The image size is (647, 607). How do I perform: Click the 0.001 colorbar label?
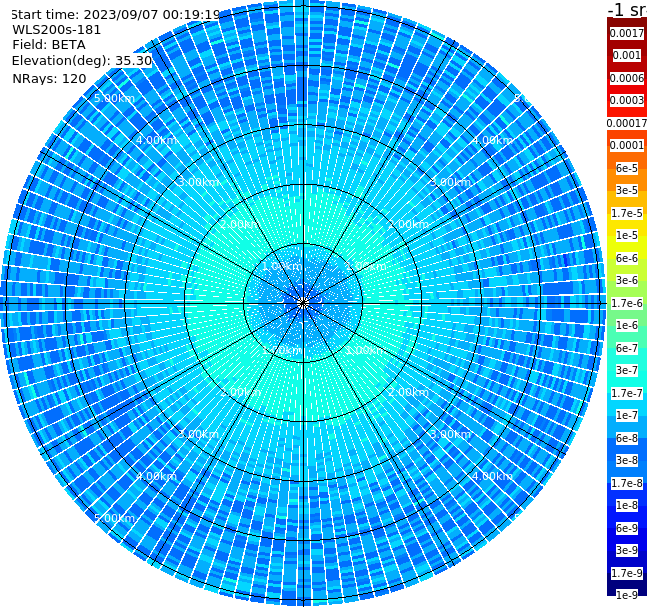pos(627,55)
